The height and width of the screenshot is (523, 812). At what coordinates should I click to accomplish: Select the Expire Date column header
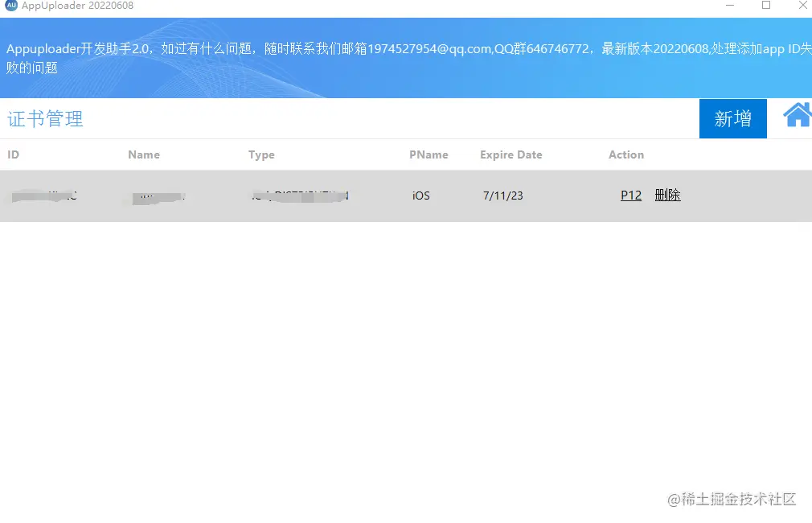click(x=511, y=155)
